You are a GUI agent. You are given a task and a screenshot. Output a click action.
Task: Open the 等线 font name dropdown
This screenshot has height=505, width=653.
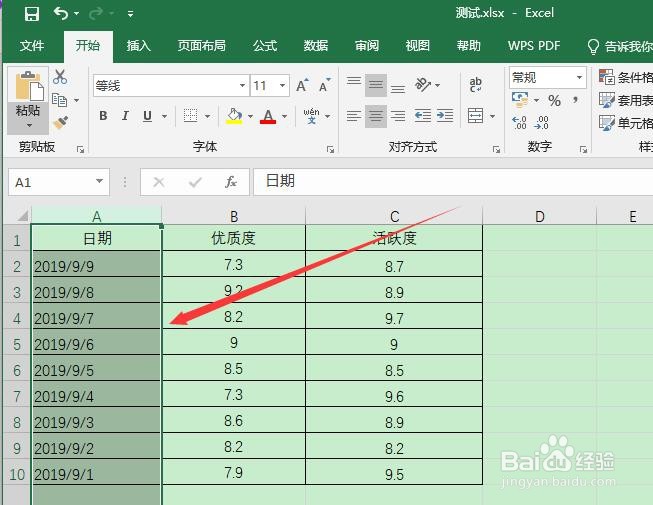pos(242,86)
